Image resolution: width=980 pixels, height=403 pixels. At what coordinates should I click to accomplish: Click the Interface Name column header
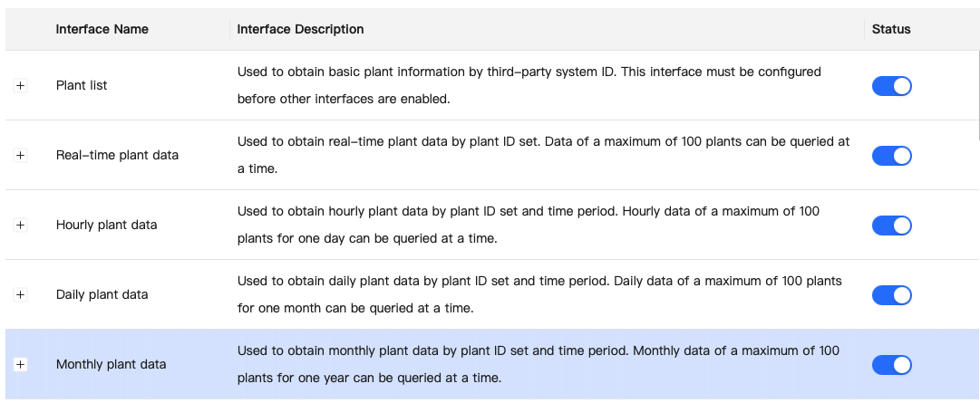coord(102,29)
